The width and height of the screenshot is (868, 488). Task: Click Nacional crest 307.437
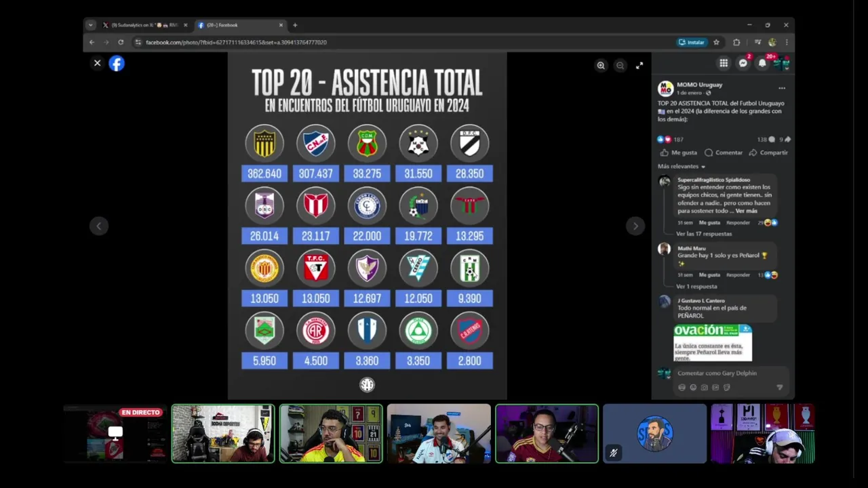pyautogui.click(x=316, y=143)
